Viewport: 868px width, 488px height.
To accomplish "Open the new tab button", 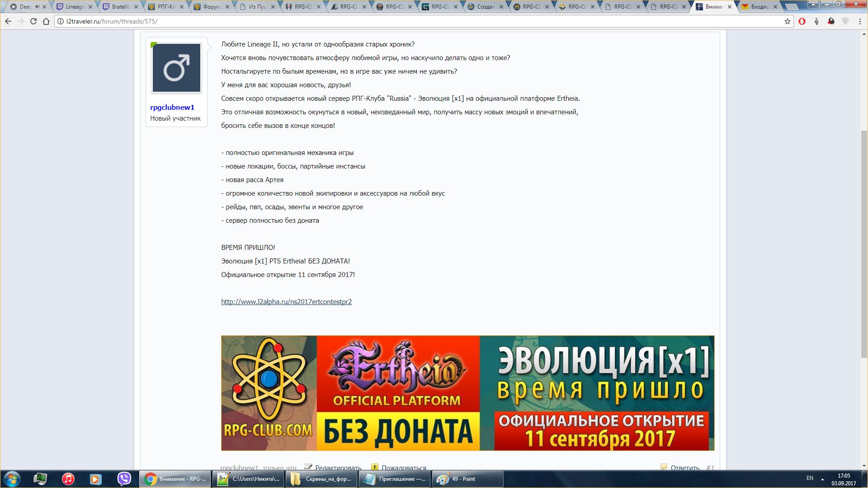I will [792, 7].
